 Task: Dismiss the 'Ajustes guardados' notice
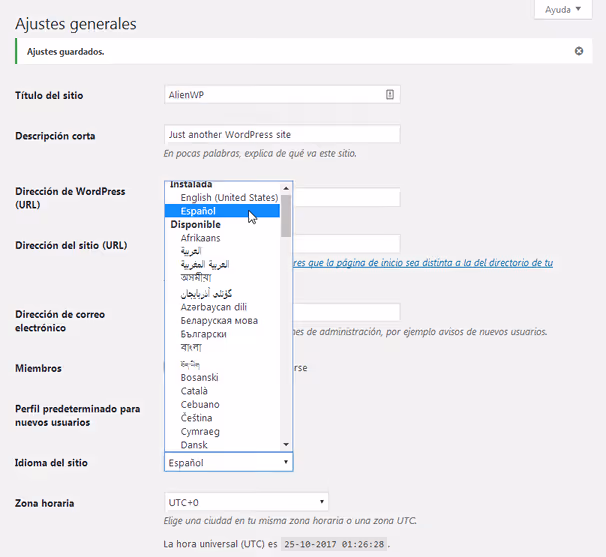(579, 51)
